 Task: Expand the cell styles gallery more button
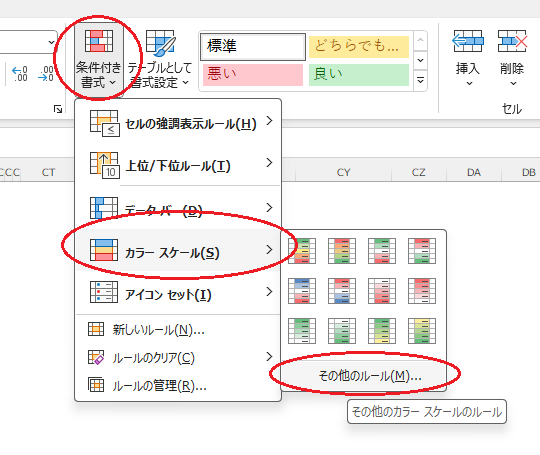tap(420, 81)
